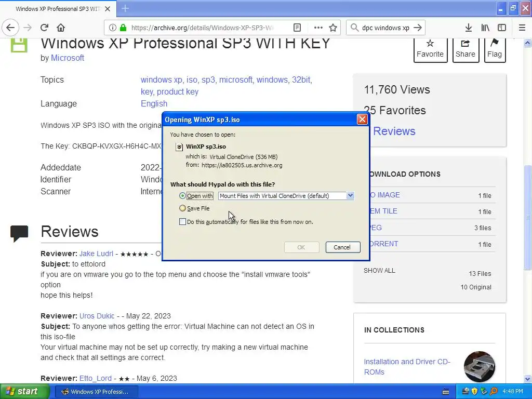Click the page vertical scrollbar thumb
This screenshot has height=399, width=532.
(x=527, y=217)
